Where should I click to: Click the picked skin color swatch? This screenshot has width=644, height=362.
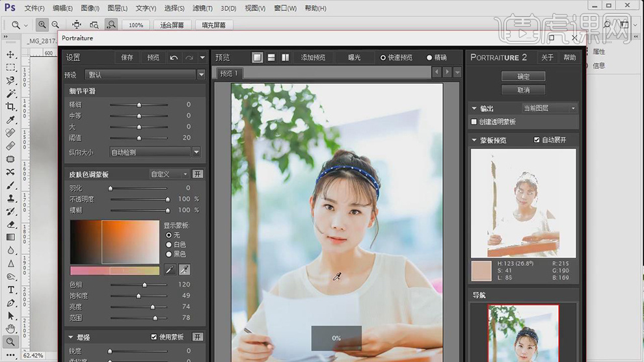point(481,270)
